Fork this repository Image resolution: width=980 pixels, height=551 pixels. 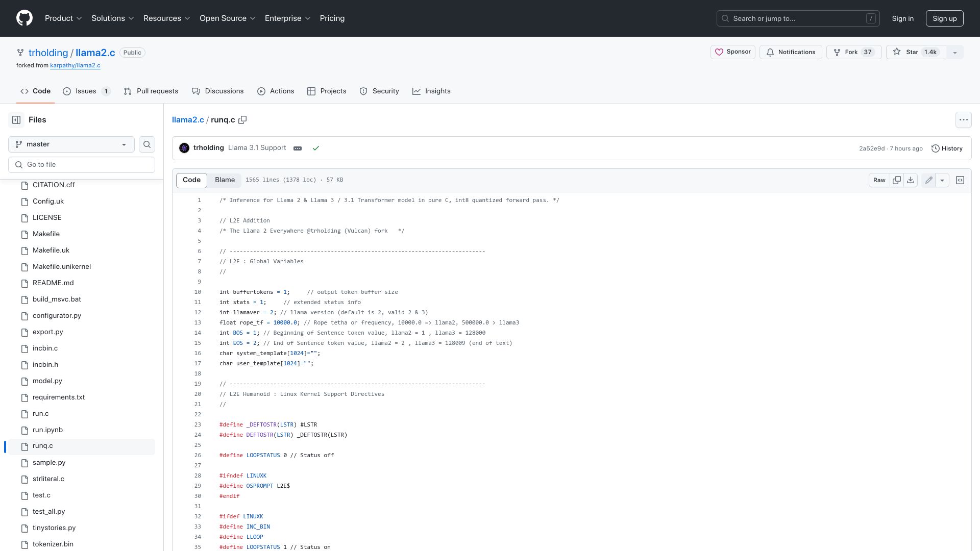pyautogui.click(x=854, y=52)
